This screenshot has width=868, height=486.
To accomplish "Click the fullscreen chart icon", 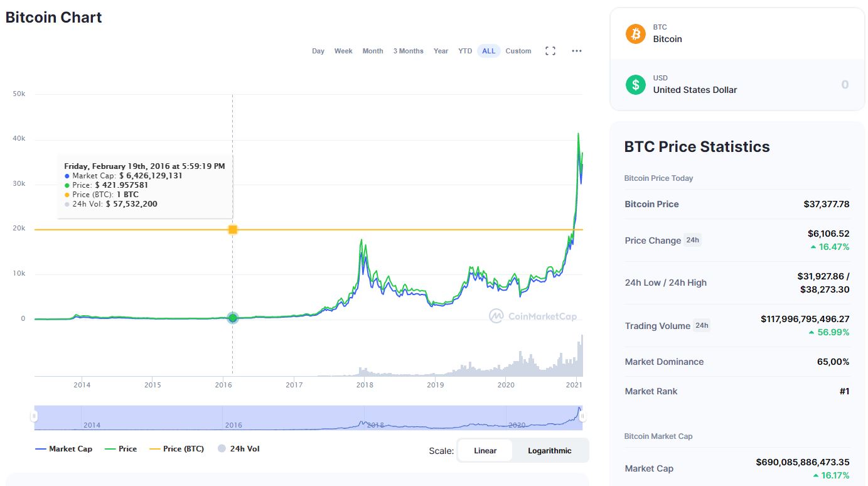I will [x=550, y=51].
